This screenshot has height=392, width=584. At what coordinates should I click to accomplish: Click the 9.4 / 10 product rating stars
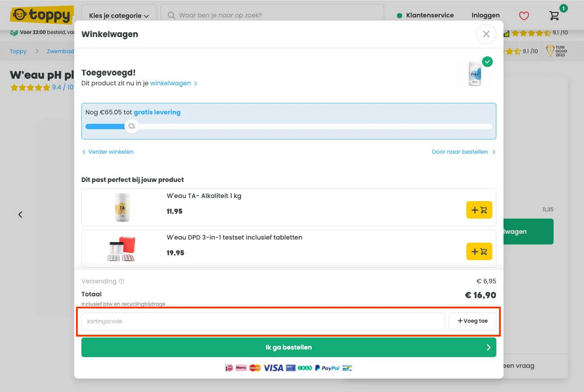click(30, 88)
